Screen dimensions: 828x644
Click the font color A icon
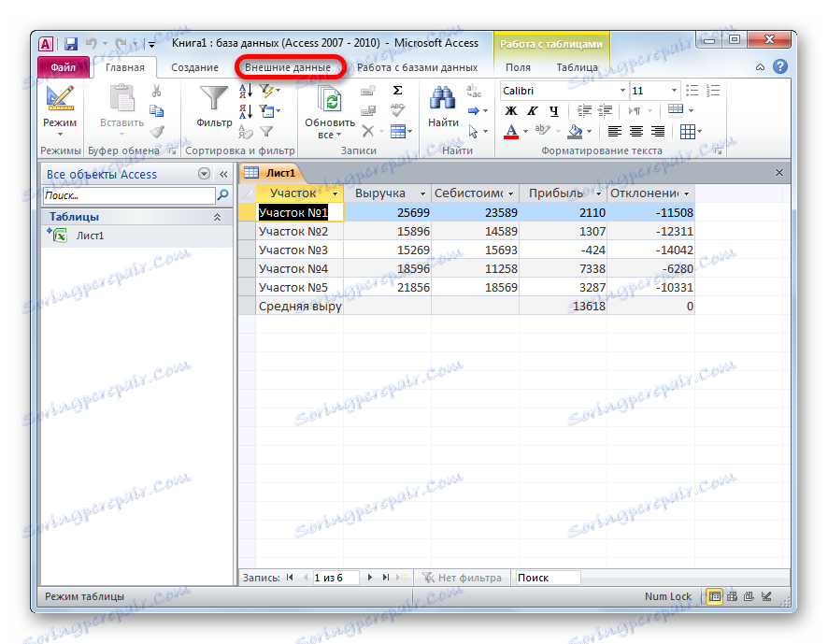511,131
